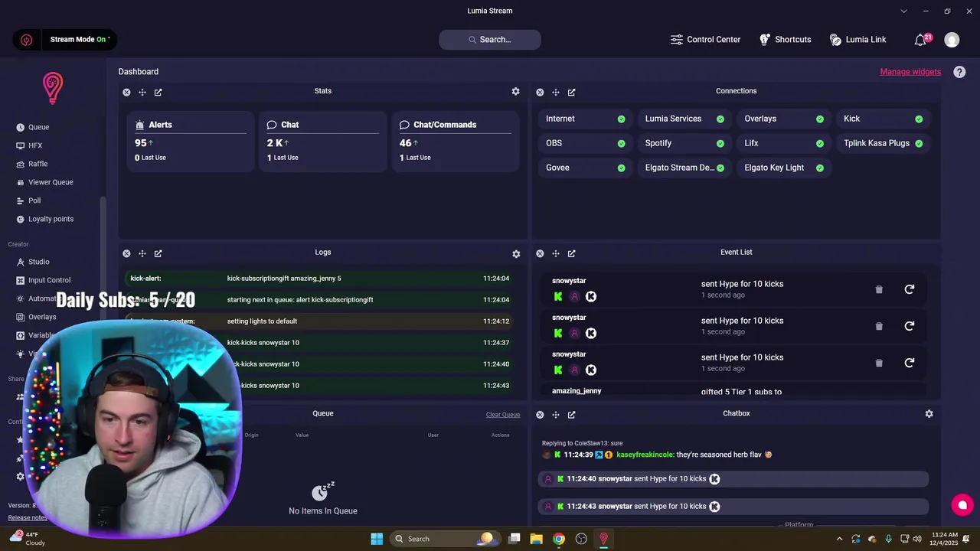
Task: Click Clear Queue link
Action: (x=503, y=415)
